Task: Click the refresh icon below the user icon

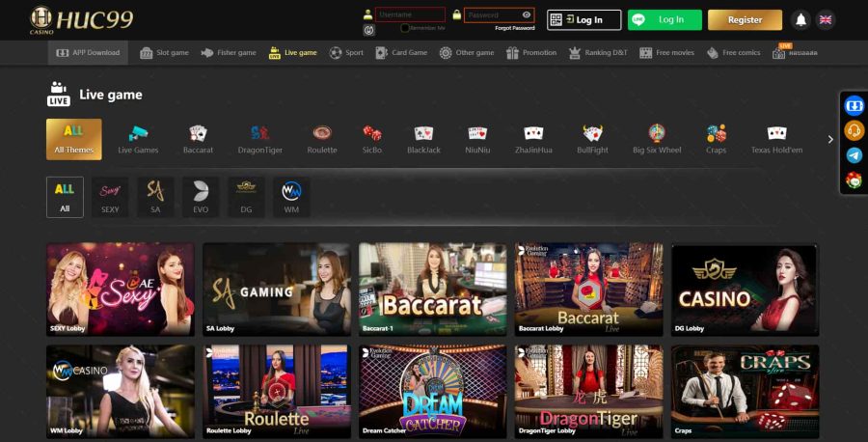Action: pos(368,30)
